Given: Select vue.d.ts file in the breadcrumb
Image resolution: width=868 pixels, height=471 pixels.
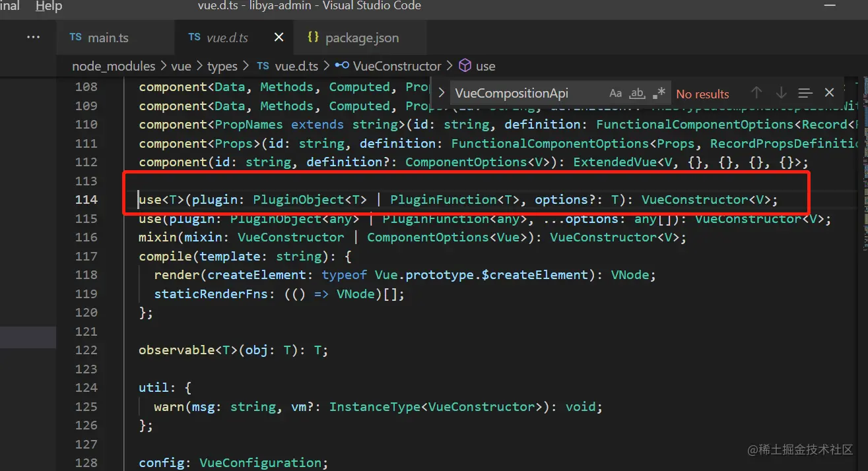Looking at the screenshot, I should [x=296, y=66].
